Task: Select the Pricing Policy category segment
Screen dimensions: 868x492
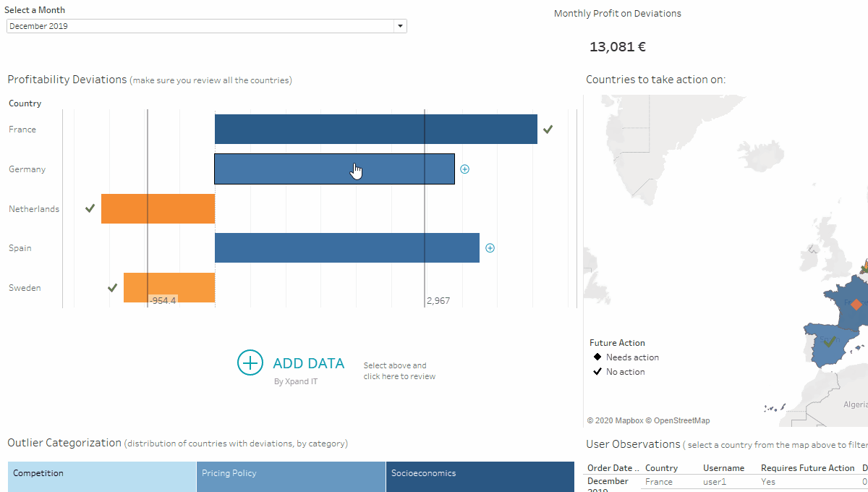Action: click(x=290, y=476)
